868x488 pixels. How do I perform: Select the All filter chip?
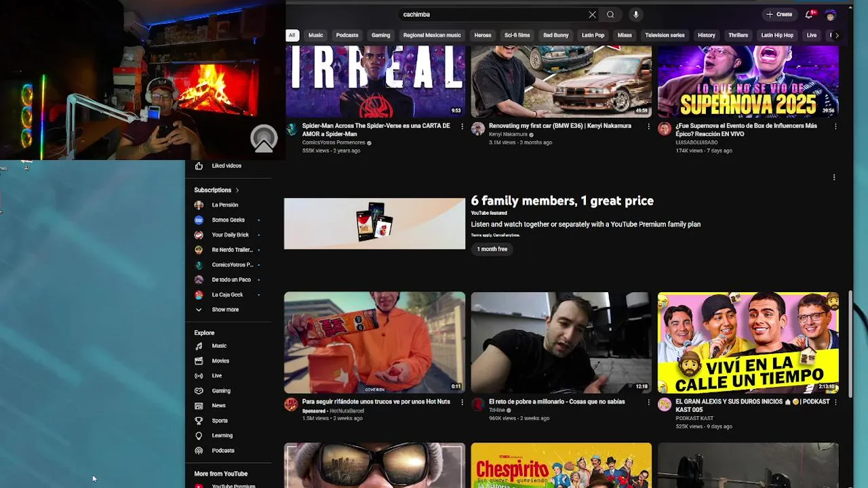pyautogui.click(x=292, y=35)
